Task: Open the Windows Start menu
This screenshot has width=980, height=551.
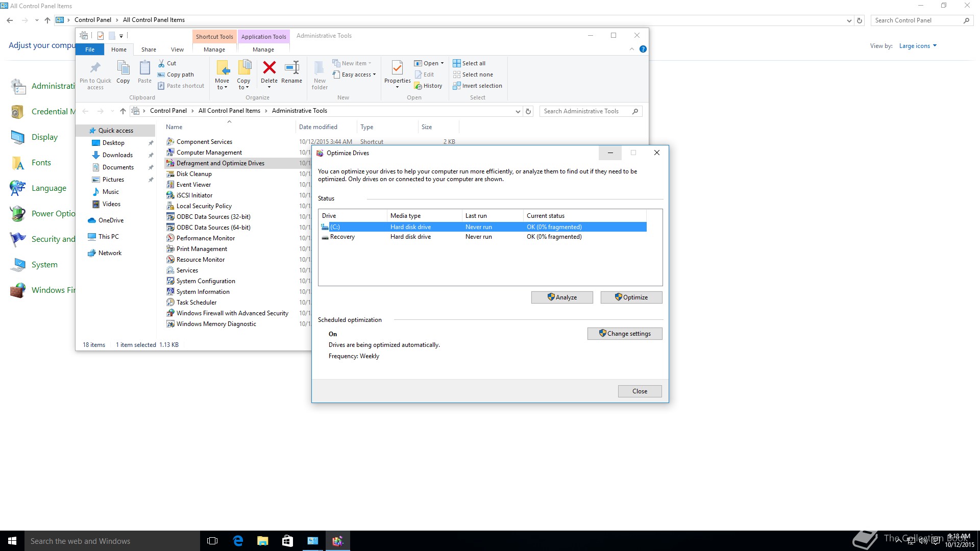Action: tap(12, 541)
